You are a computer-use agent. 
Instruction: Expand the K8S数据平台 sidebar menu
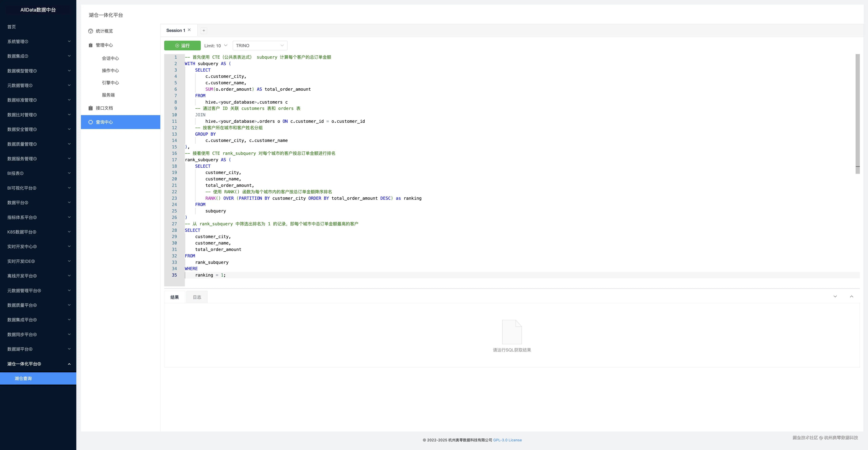click(38, 232)
